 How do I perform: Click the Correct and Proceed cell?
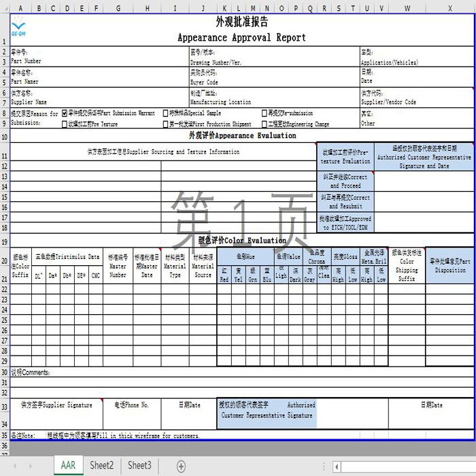coord(345,181)
